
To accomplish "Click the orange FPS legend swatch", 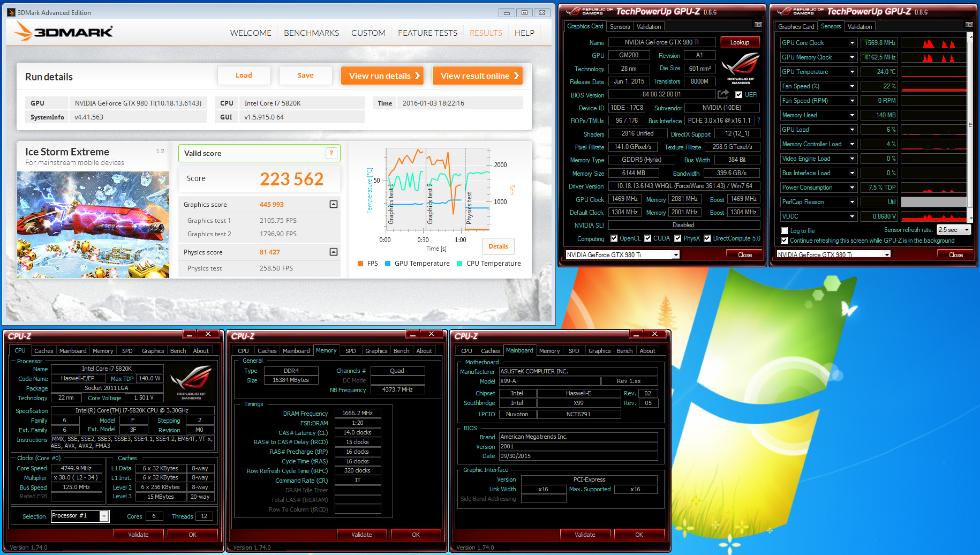I will click(x=360, y=264).
